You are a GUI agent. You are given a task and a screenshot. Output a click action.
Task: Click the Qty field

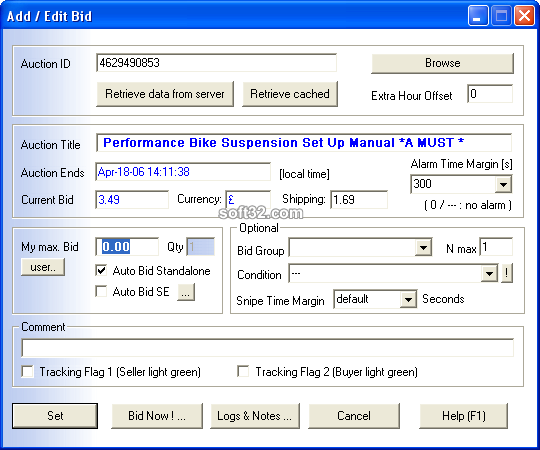pos(200,247)
